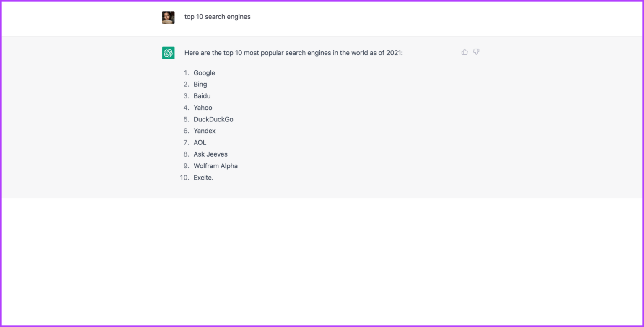Click the prompt text "top 10 search engines"
Image resolution: width=644 pixels, height=327 pixels.
tap(218, 17)
